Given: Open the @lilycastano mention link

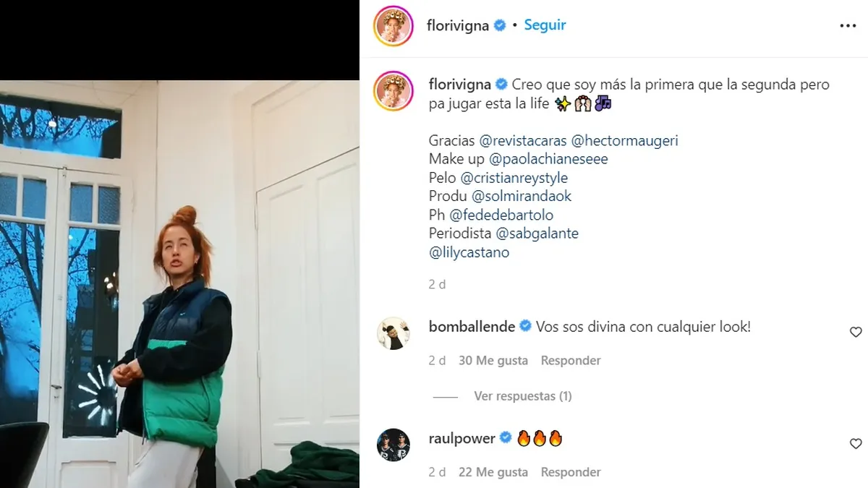Looking at the screenshot, I should tap(469, 253).
